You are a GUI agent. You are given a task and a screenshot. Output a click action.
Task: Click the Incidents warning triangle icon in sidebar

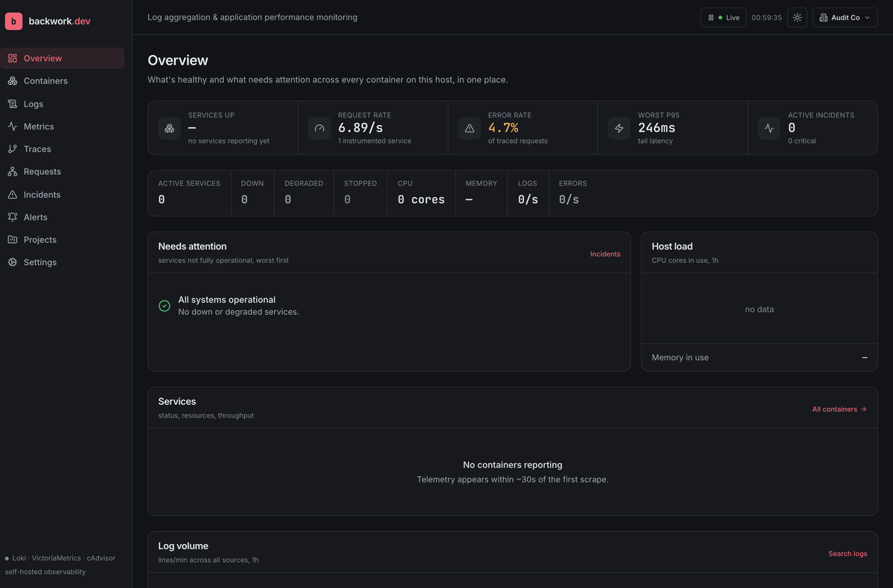click(13, 194)
